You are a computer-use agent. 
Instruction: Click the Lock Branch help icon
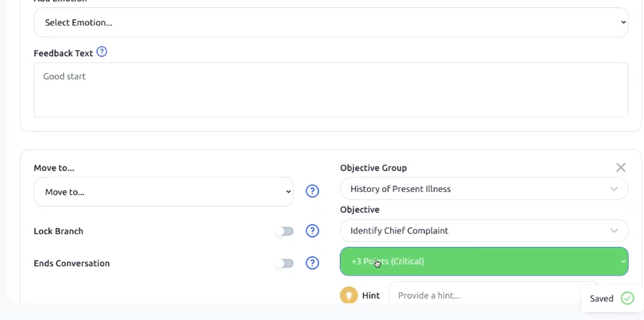click(x=312, y=231)
